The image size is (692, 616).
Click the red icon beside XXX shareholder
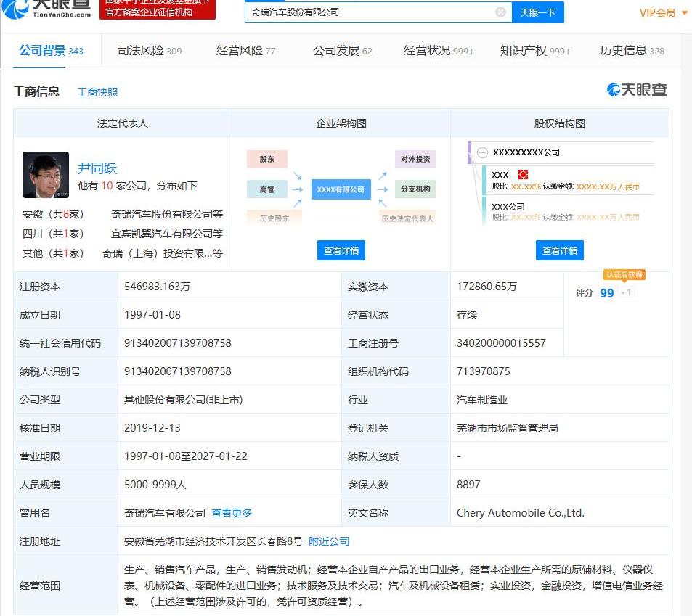click(523, 175)
